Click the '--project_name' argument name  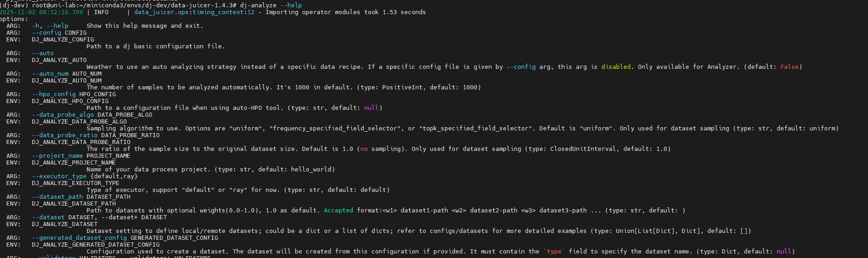[58, 155]
